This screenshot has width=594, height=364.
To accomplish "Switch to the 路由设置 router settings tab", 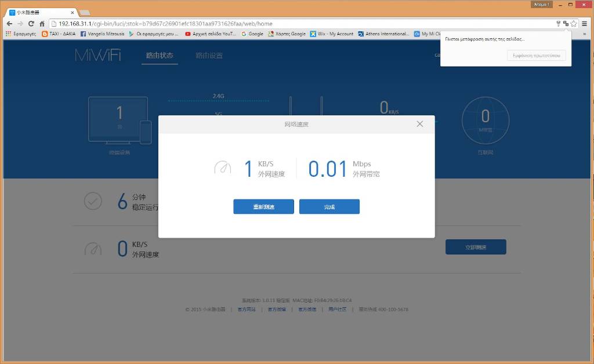I will (209, 56).
